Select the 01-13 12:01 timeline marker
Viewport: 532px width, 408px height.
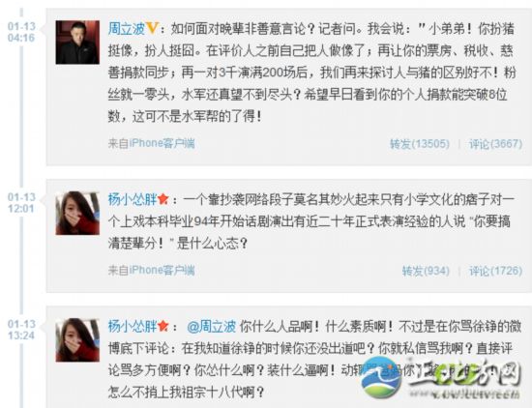(x=21, y=203)
